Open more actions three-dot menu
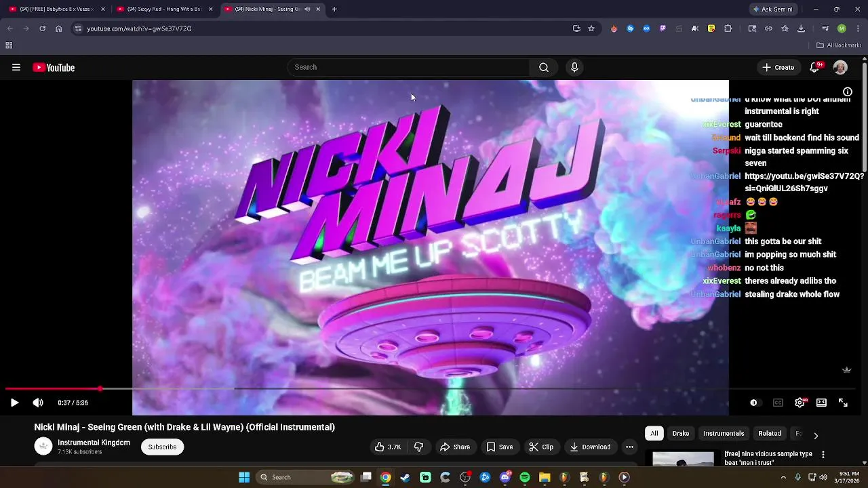This screenshot has height=488, width=868. tap(629, 447)
